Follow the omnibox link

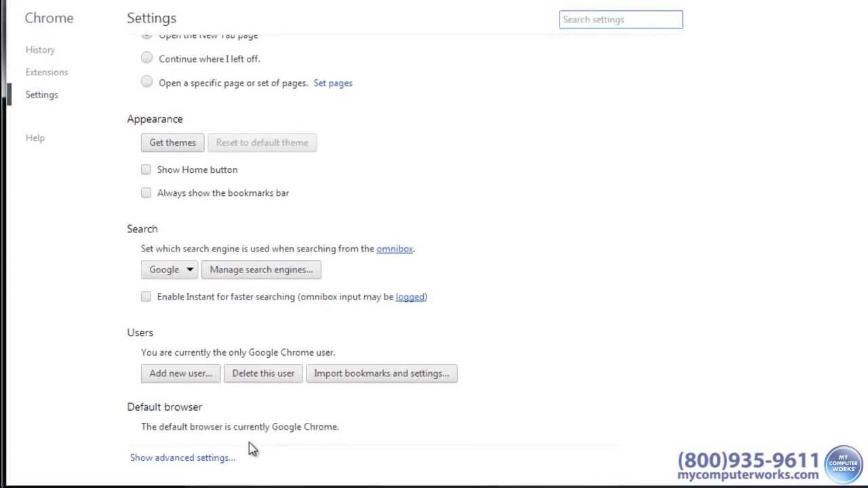coord(395,249)
